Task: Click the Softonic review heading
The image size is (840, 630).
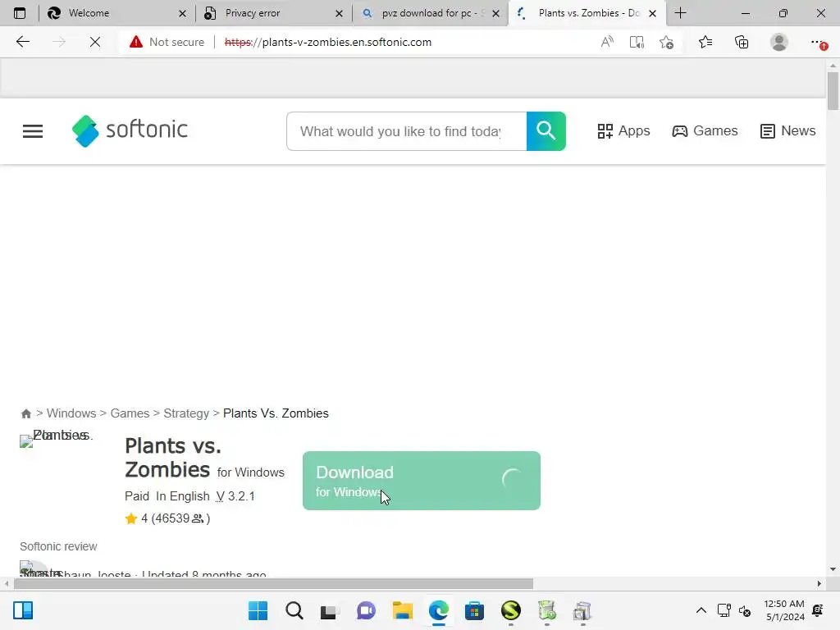Action: [58, 546]
